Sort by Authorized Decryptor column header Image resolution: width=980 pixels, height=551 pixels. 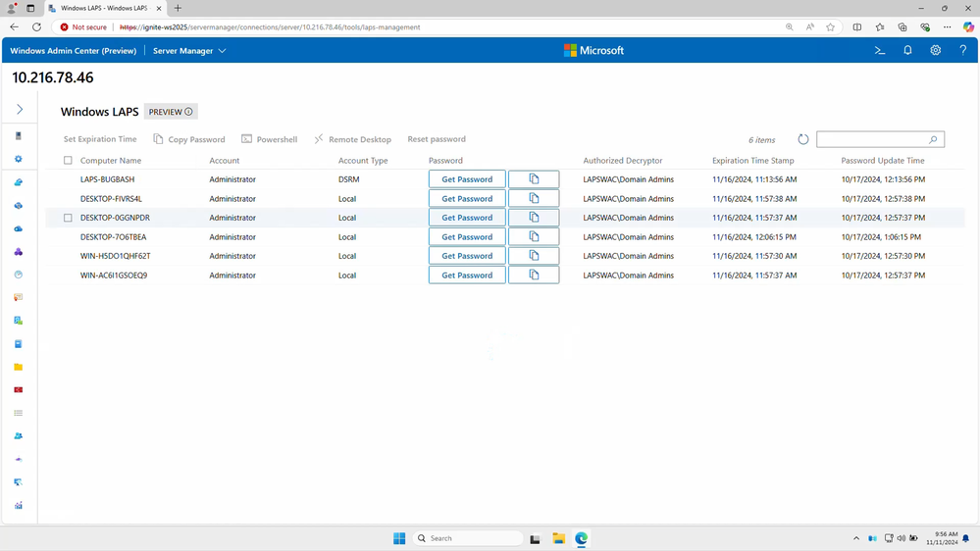pos(623,161)
